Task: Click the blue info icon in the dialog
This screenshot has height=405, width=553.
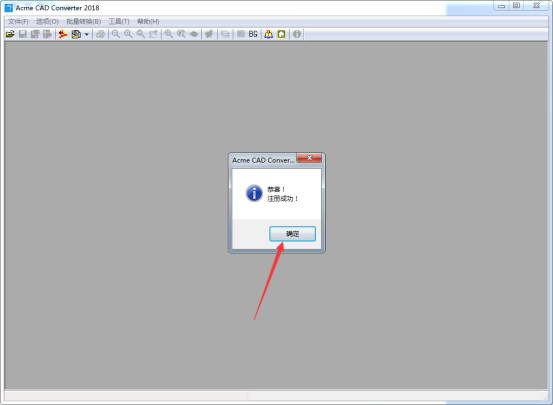Action: pyautogui.click(x=254, y=193)
